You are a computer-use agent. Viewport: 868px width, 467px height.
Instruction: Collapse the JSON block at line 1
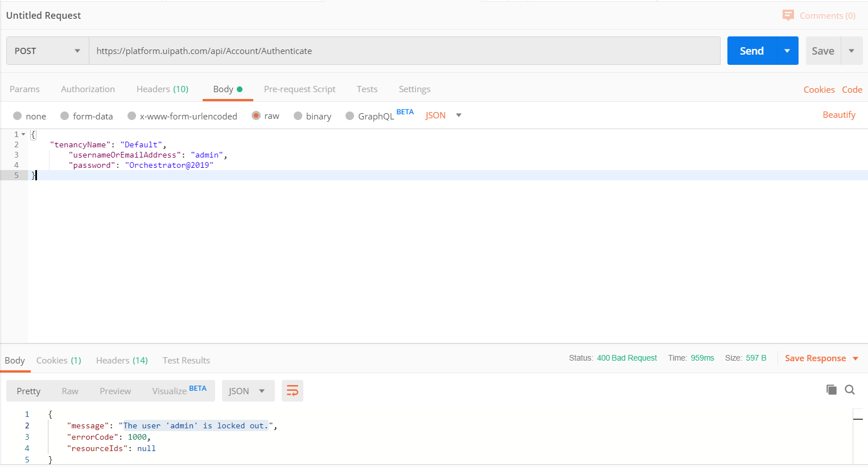click(x=23, y=134)
